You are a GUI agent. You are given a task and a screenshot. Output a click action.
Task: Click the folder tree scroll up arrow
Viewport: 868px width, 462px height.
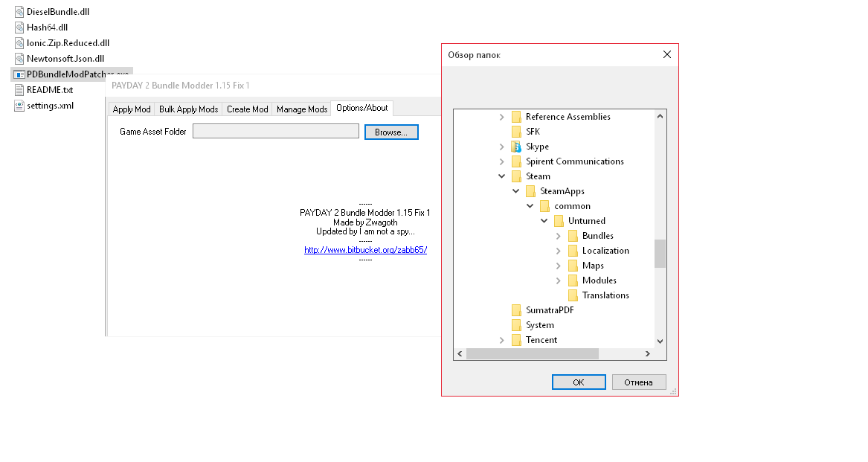pyautogui.click(x=660, y=116)
